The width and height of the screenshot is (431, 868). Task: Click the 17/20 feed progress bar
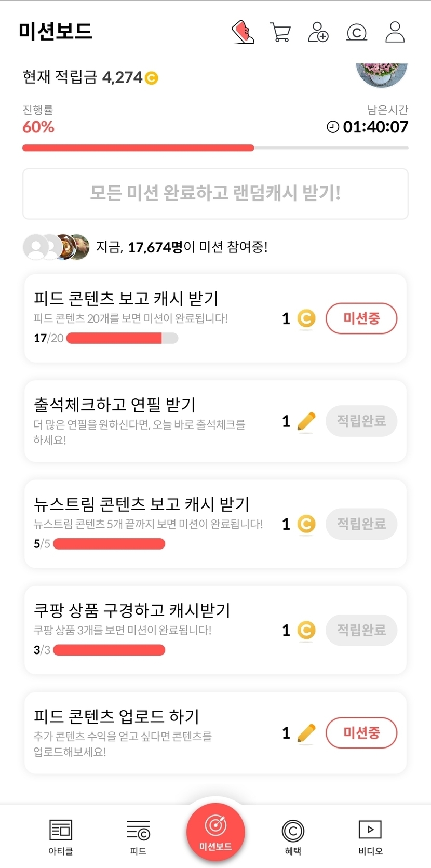123,338
